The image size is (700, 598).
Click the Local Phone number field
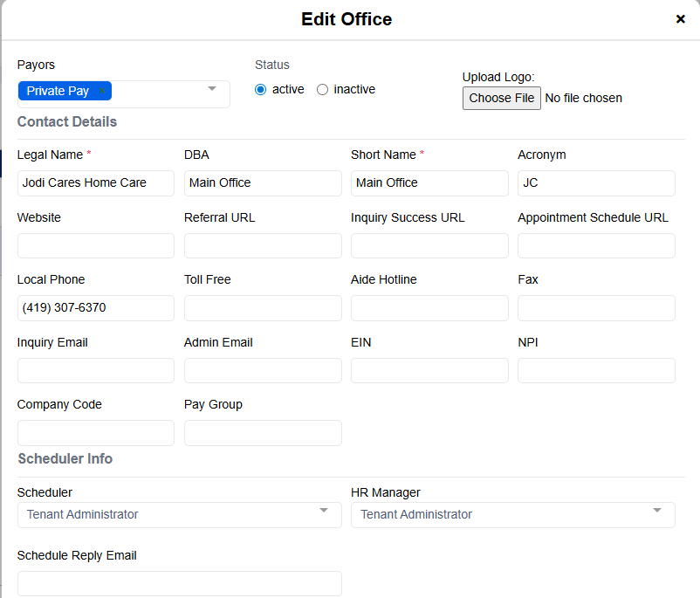pos(96,308)
